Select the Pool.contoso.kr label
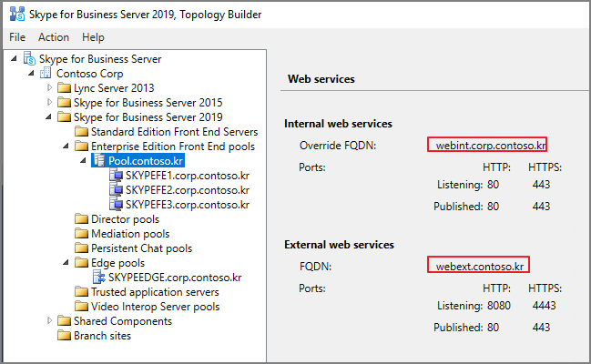The width and height of the screenshot is (591, 364). pyautogui.click(x=146, y=161)
